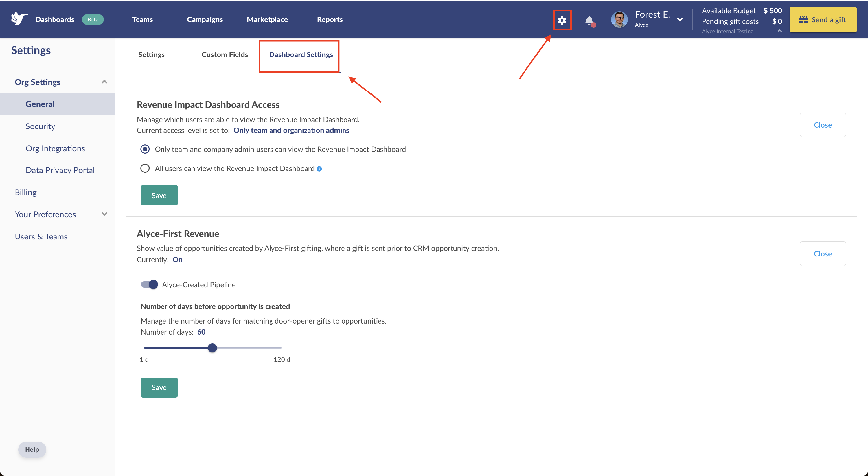868x476 pixels.
Task: Save Revenue Impact Dashboard Access settings
Action: (x=159, y=195)
